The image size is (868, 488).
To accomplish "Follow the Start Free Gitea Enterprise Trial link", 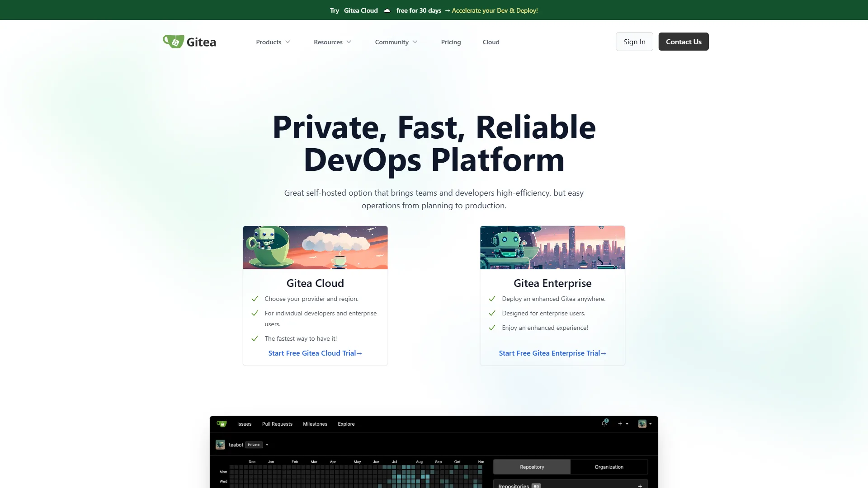I will 552,353.
